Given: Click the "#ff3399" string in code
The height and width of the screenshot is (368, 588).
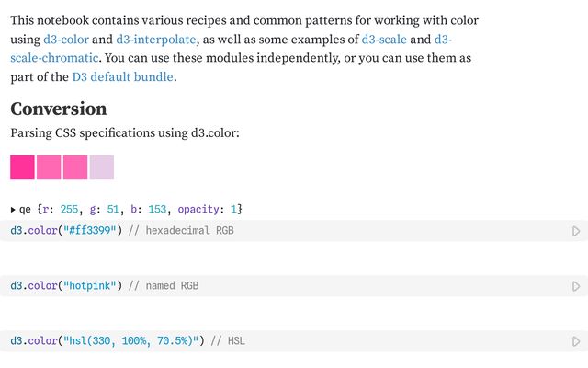Looking at the screenshot, I should coord(90,230).
